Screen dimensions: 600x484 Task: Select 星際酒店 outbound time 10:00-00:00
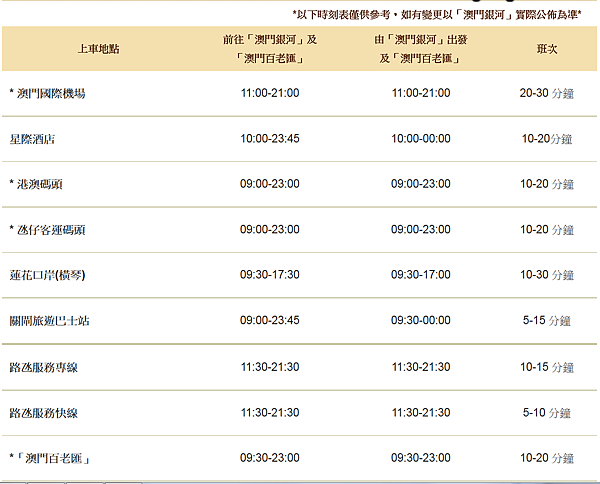pos(421,139)
